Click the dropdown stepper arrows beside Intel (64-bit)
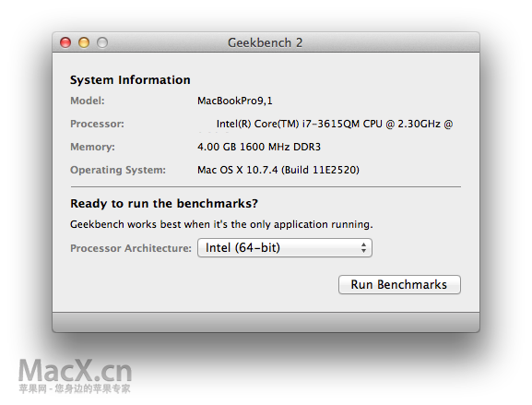 click(x=363, y=248)
